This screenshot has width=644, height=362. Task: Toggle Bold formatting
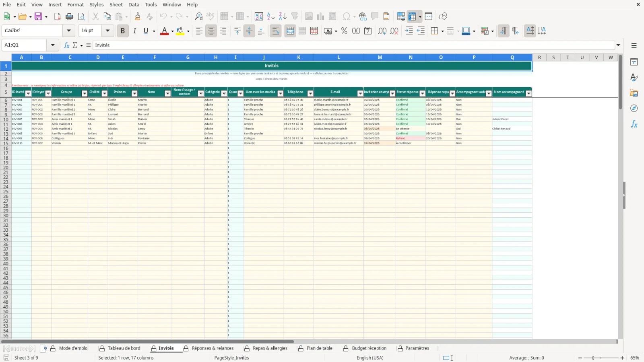point(123,31)
